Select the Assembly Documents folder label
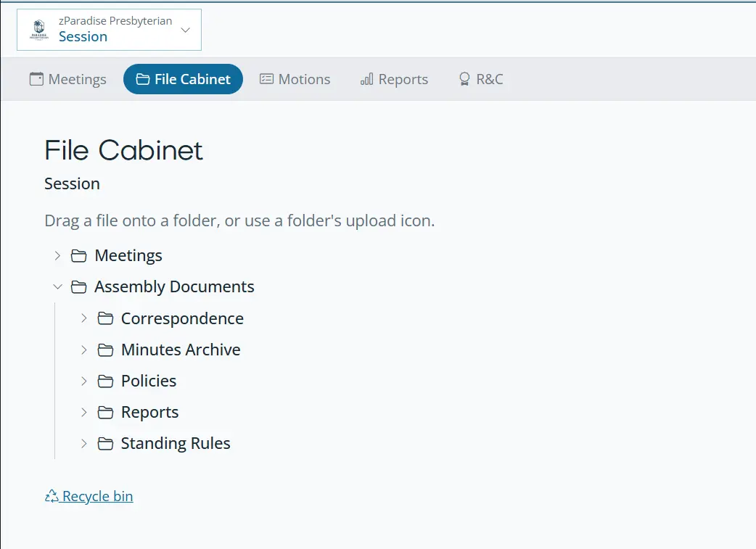This screenshot has width=756, height=549. coord(174,286)
